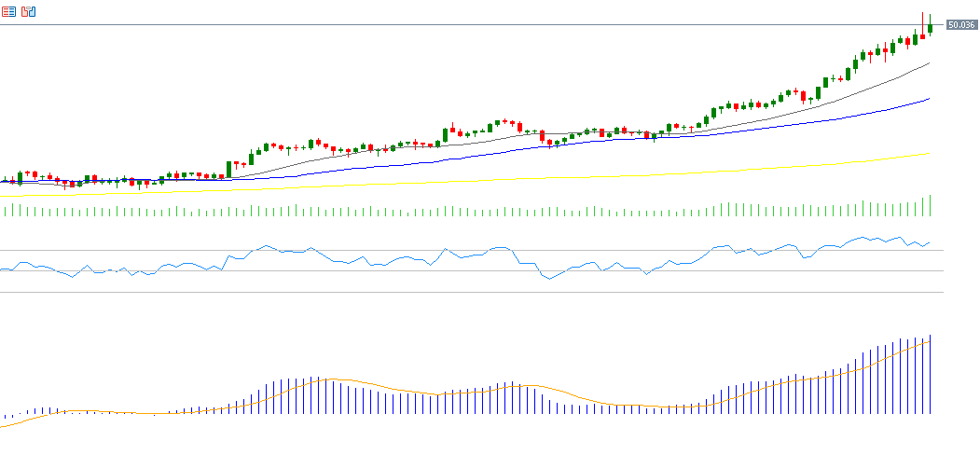Click the bottom border line of RSI pane
Image resolution: width=980 pixels, height=455 pixels.
click(x=466, y=293)
